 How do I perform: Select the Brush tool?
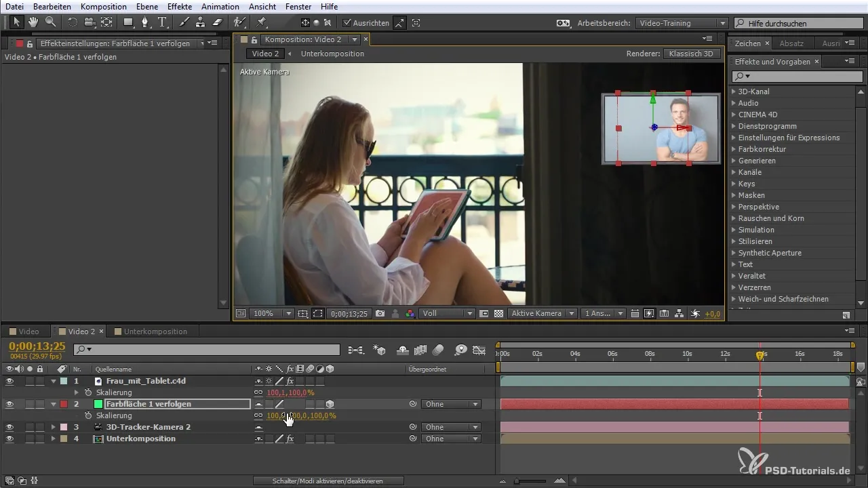[x=184, y=22]
